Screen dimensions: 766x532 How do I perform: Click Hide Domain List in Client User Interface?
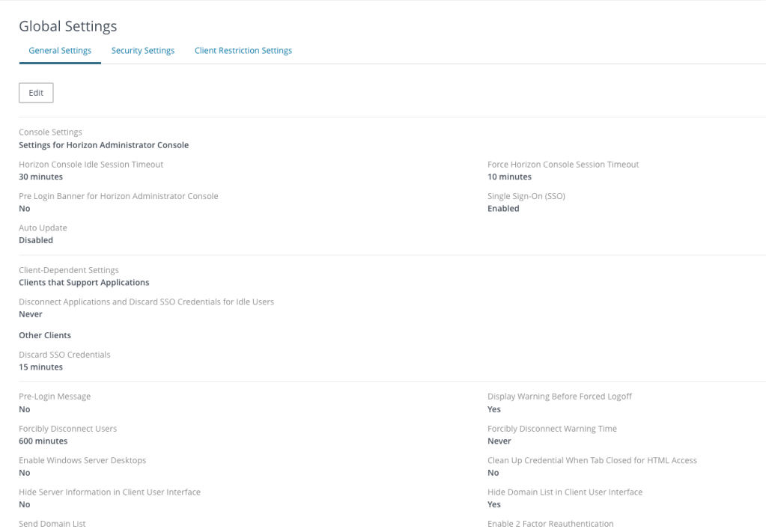coord(565,492)
